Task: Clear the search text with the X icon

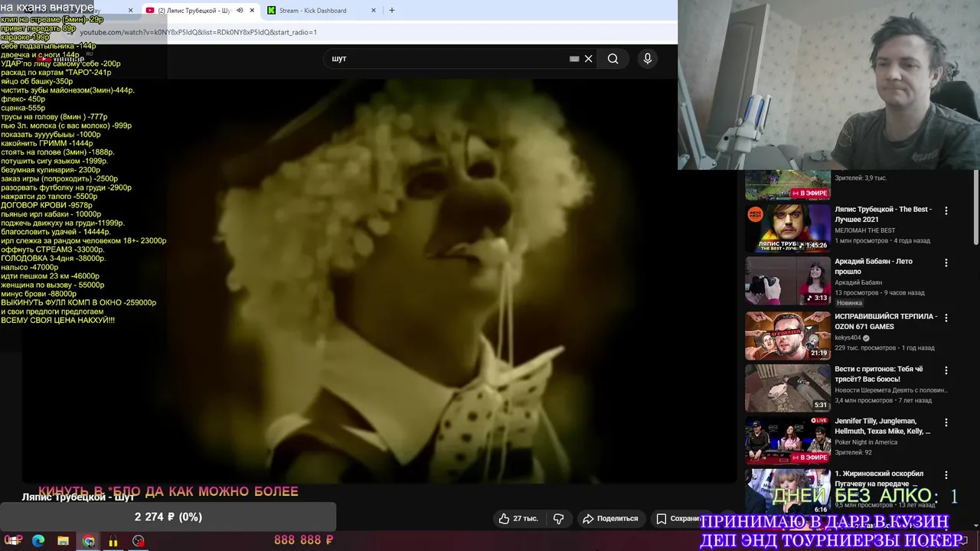Action: tap(588, 59)
